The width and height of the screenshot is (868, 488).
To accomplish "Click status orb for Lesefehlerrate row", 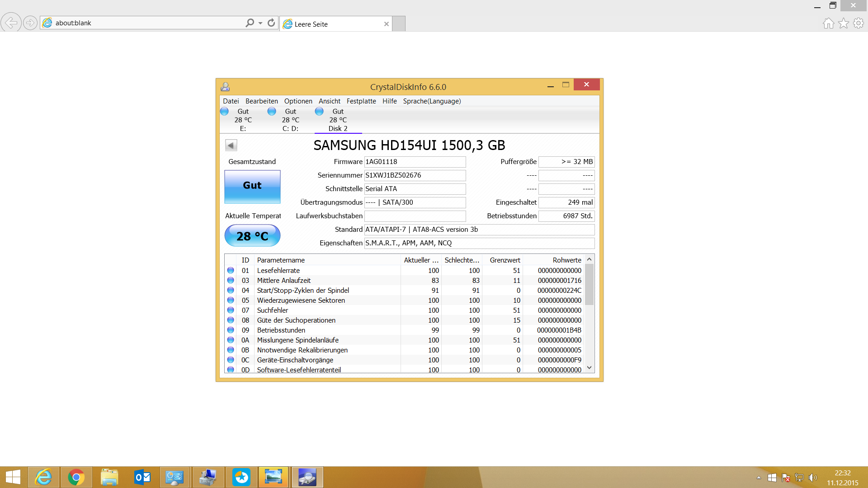I will click(231, 270).
